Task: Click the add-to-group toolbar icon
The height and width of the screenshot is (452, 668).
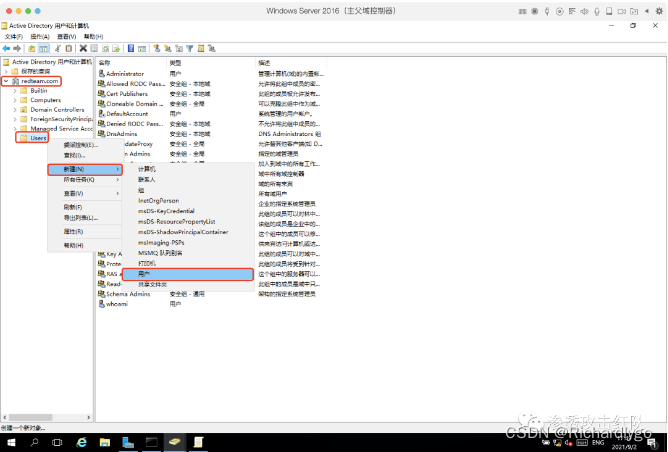Action: coord(212,49)
